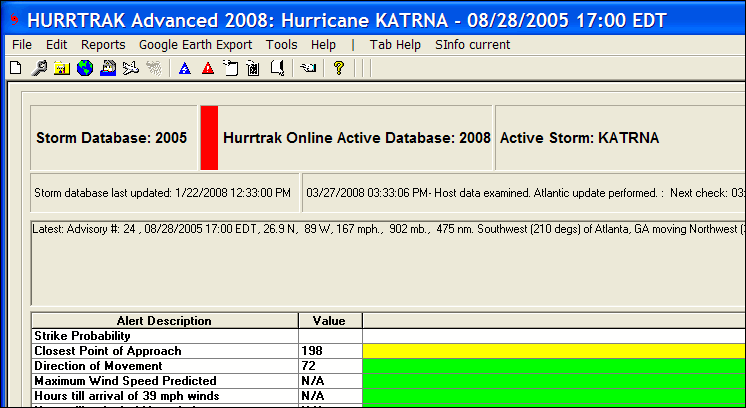Click the pointing hand toolbar icon
746x408 pixels.
coord(308,68)
